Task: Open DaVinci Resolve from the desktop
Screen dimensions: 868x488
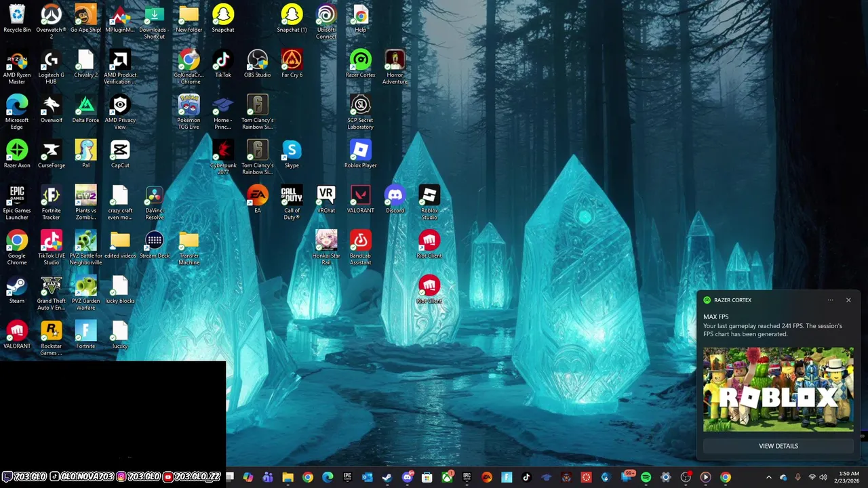Action: (154, 203)
